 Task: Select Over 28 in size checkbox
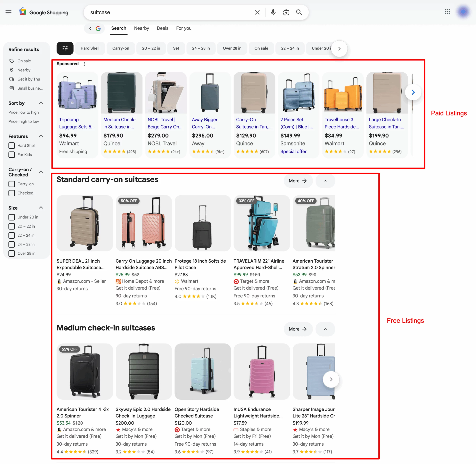click(12, 253)
